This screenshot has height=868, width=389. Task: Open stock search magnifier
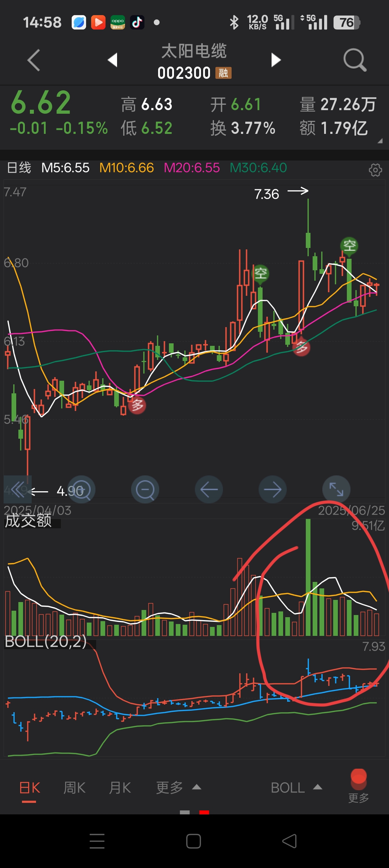tap(355, 60)
